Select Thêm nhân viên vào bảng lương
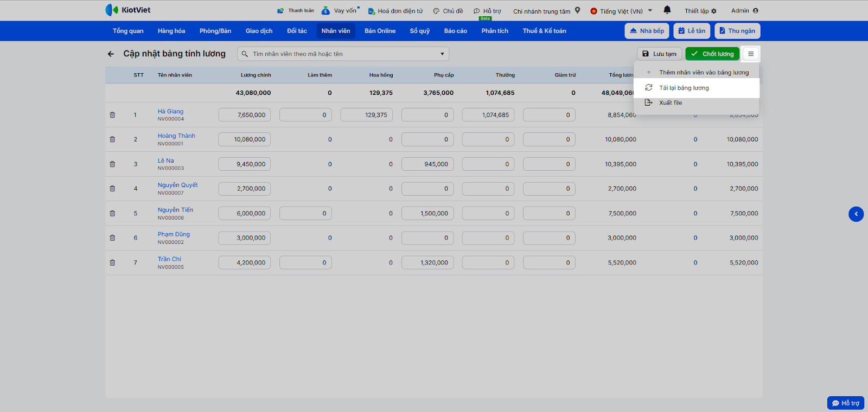 704,72
